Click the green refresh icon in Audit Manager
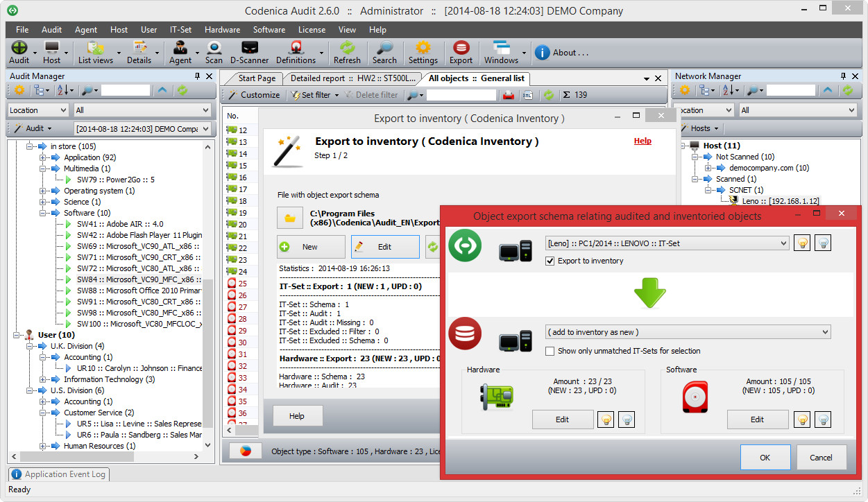The height and width of the screenshot is (502, 868). pyautogui.click(x=182, y=90)
